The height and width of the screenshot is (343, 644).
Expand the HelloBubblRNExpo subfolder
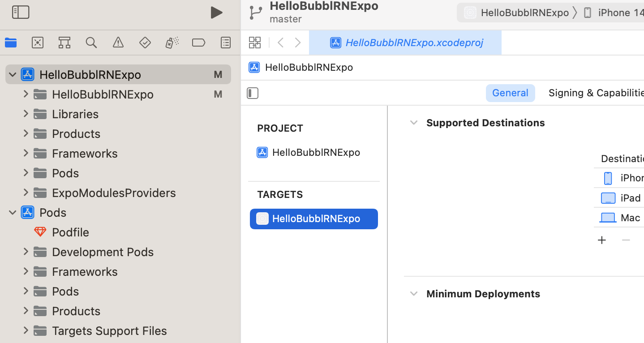pos(26,94)
